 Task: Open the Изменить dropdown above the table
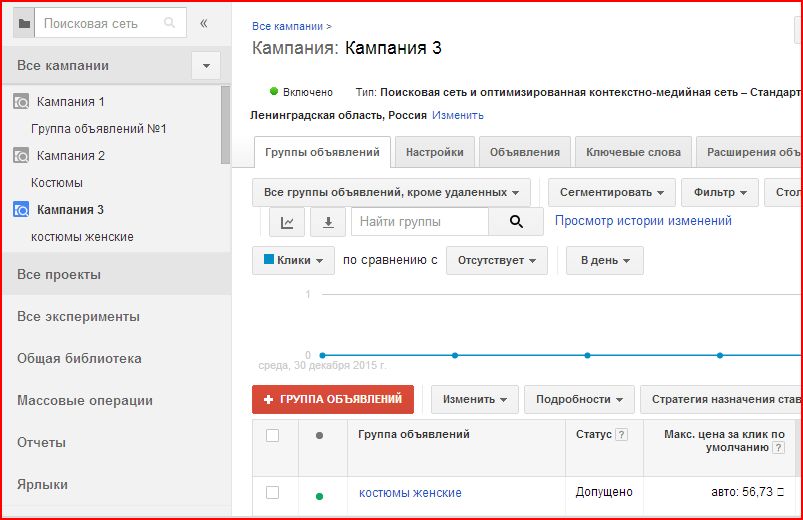[x=475, y=400]
